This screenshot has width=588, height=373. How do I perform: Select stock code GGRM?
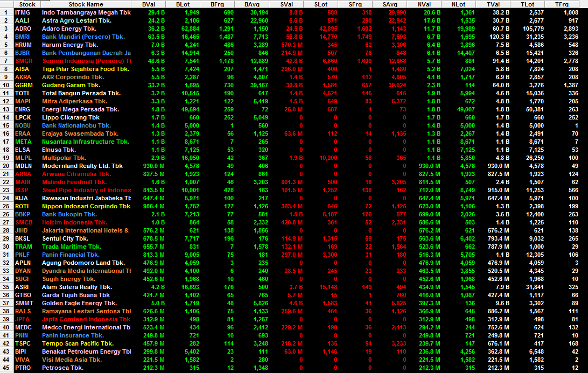pyautogui.click(x=24, y=85)
